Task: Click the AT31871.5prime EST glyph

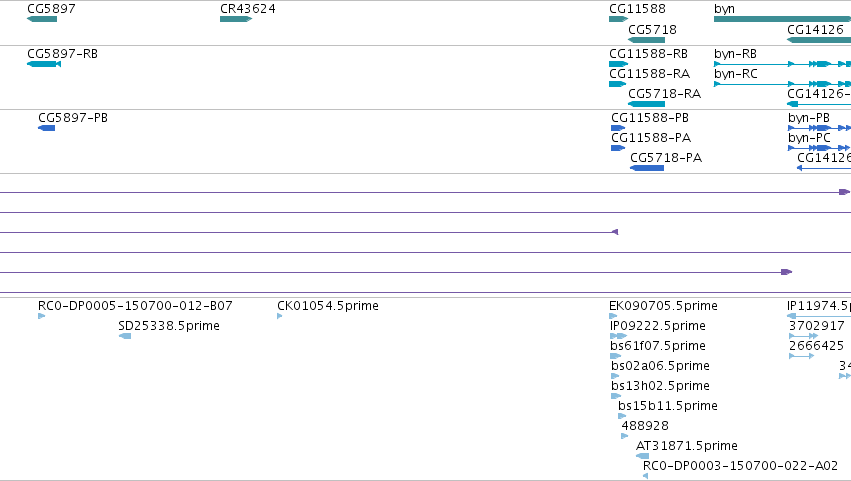Action: coord(643,456)
